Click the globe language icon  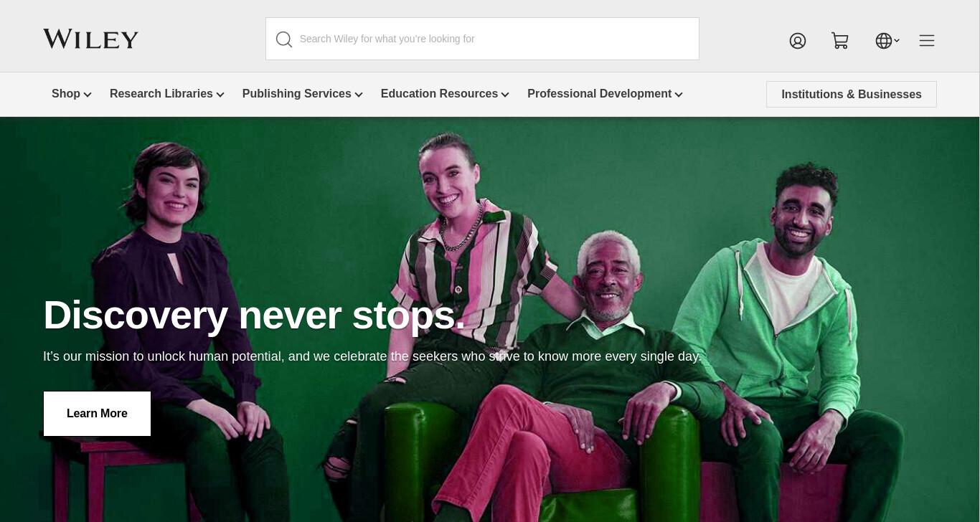[x=884, y=41]
